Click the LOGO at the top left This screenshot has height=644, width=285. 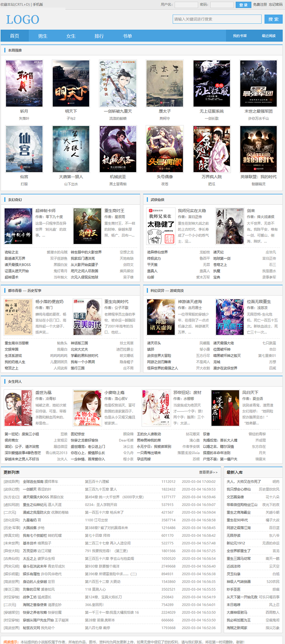tap(22, 19)
